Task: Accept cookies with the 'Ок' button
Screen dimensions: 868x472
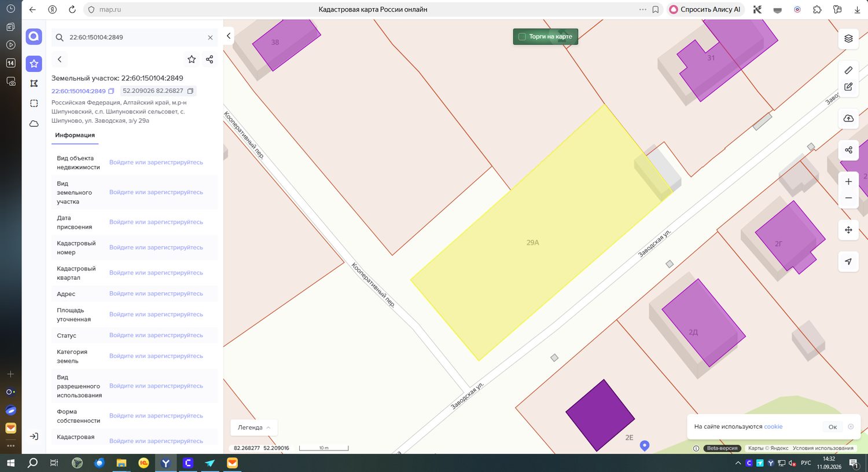Action: click(x=833, y=427)
